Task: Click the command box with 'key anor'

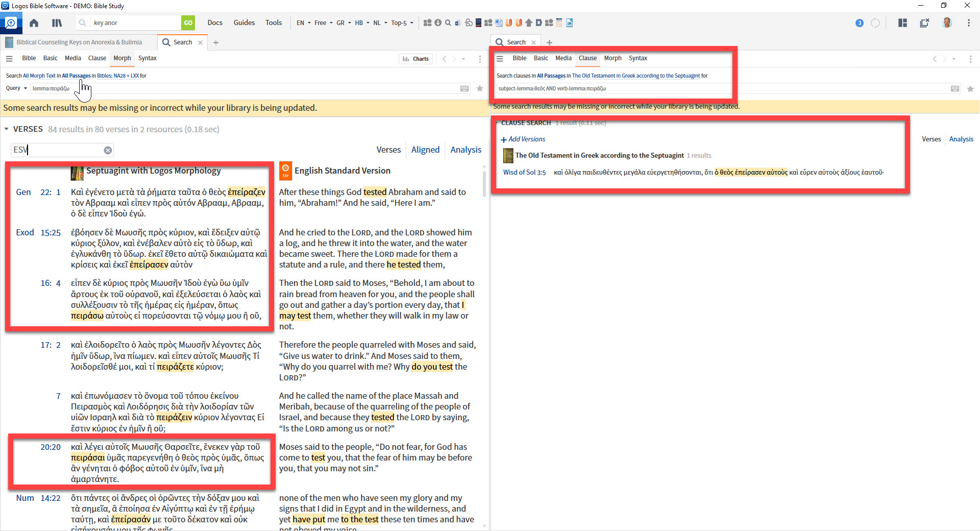Action: [x=136, y=23]
